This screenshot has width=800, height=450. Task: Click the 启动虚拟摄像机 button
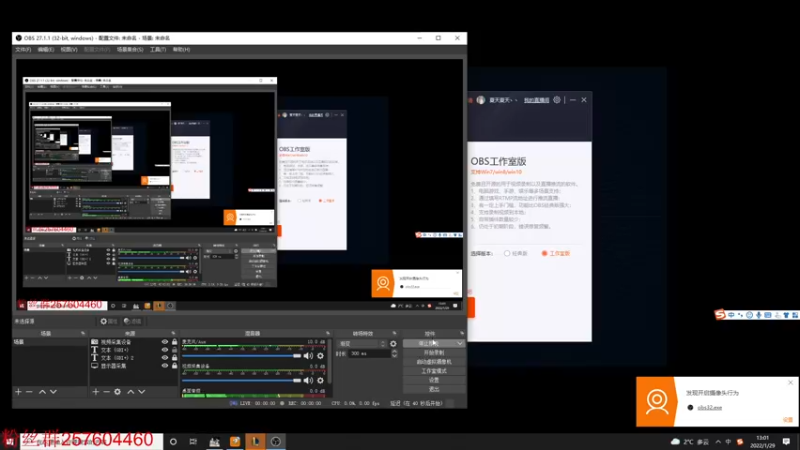coord(434,362)
